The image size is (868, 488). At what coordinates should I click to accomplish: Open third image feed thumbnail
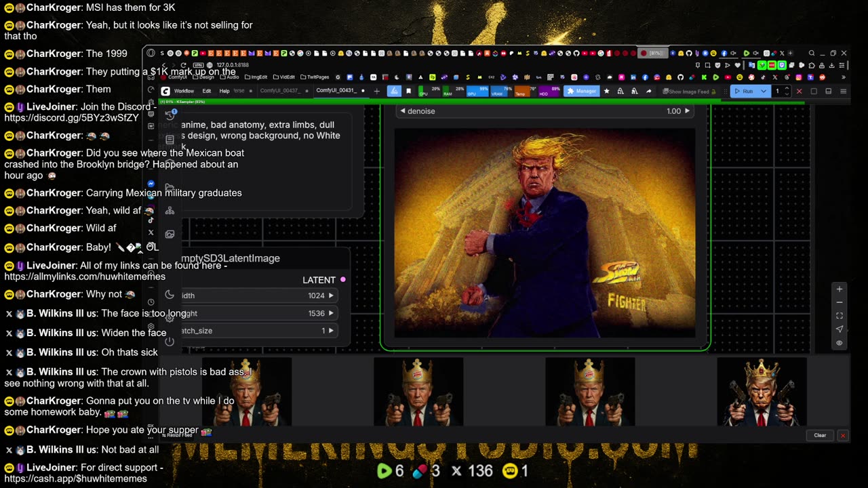tap(590, 392)
